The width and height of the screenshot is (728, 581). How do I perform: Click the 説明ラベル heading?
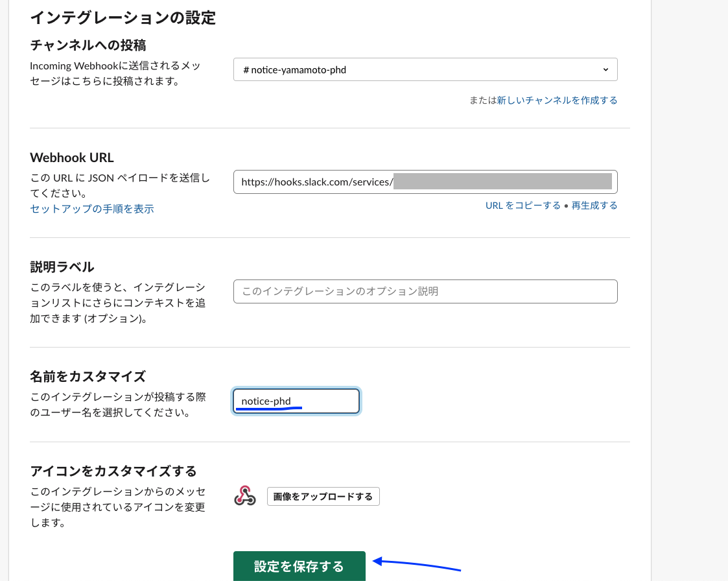pos(62,267)
